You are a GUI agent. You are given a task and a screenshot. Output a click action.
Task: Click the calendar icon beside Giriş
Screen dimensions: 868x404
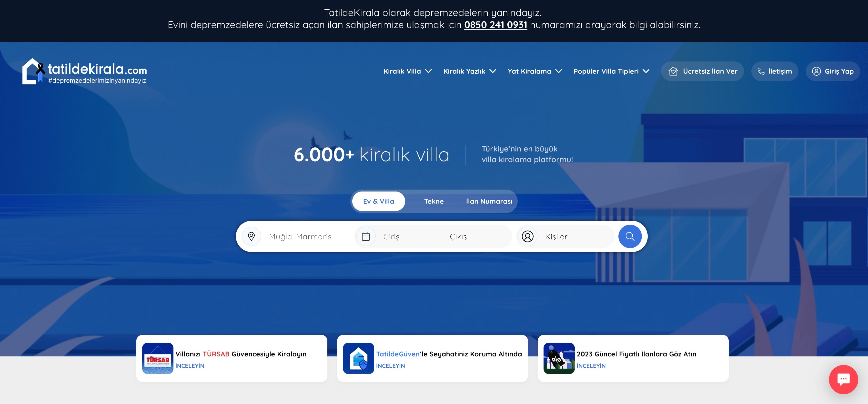(366, 237)
